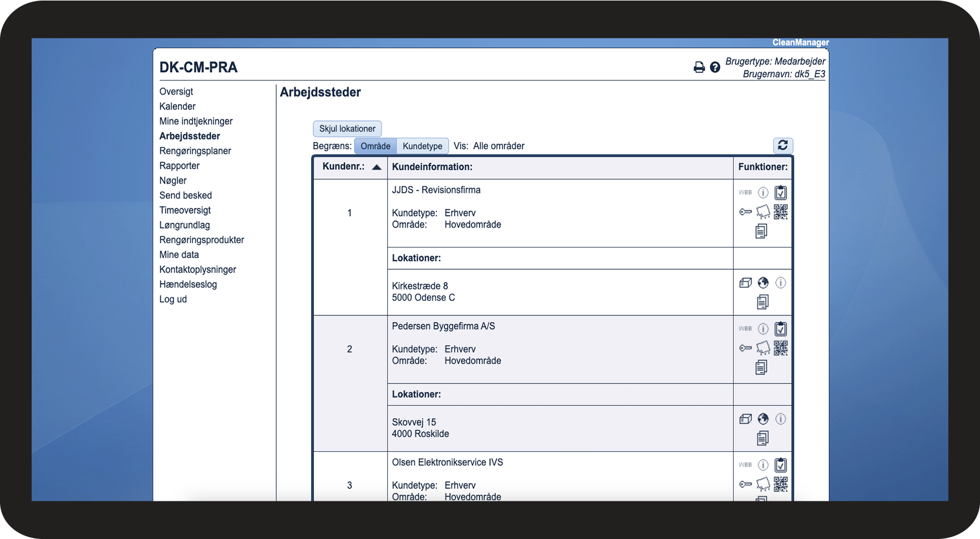Click the note icon for customer 1
This screenshot has height=539, width=980.
point(763,211)
